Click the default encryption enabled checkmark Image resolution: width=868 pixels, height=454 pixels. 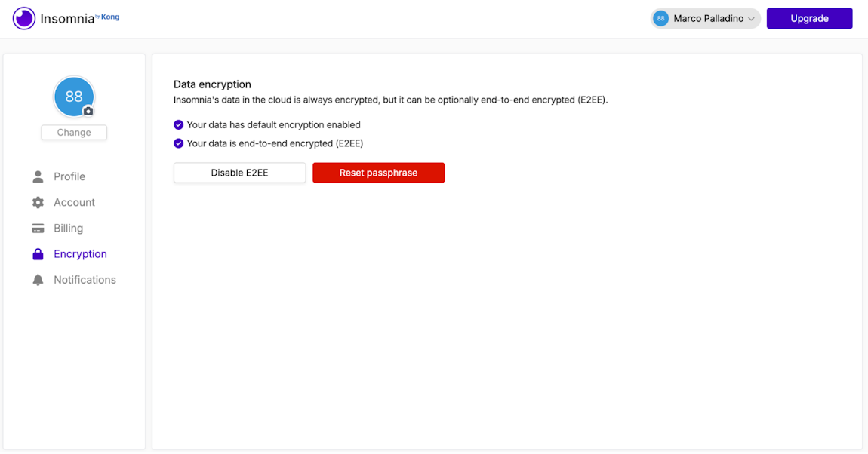click(x=178, y=124)
